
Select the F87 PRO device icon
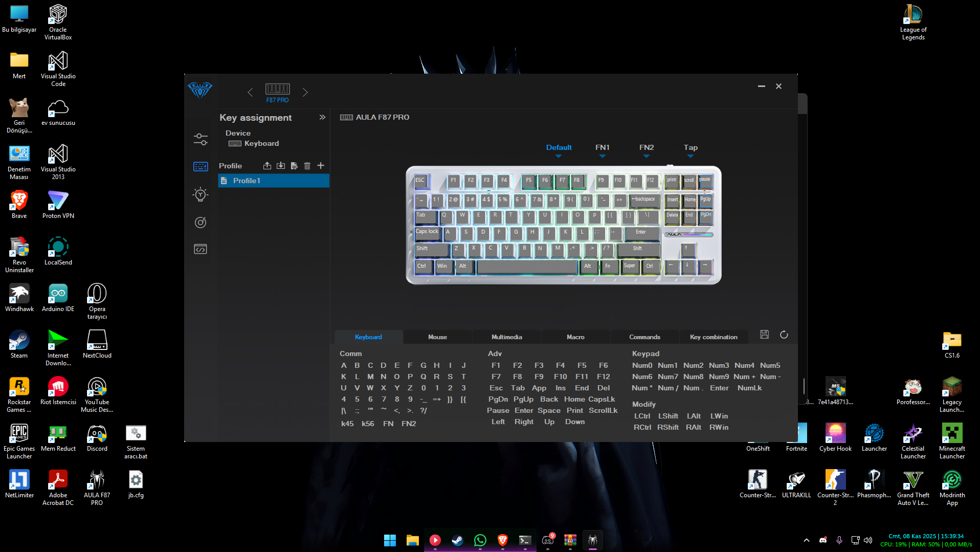pos(278,93)
